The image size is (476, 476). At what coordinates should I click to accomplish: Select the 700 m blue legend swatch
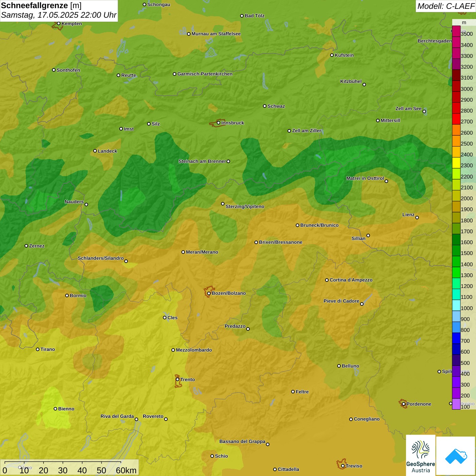coord(456,338)
